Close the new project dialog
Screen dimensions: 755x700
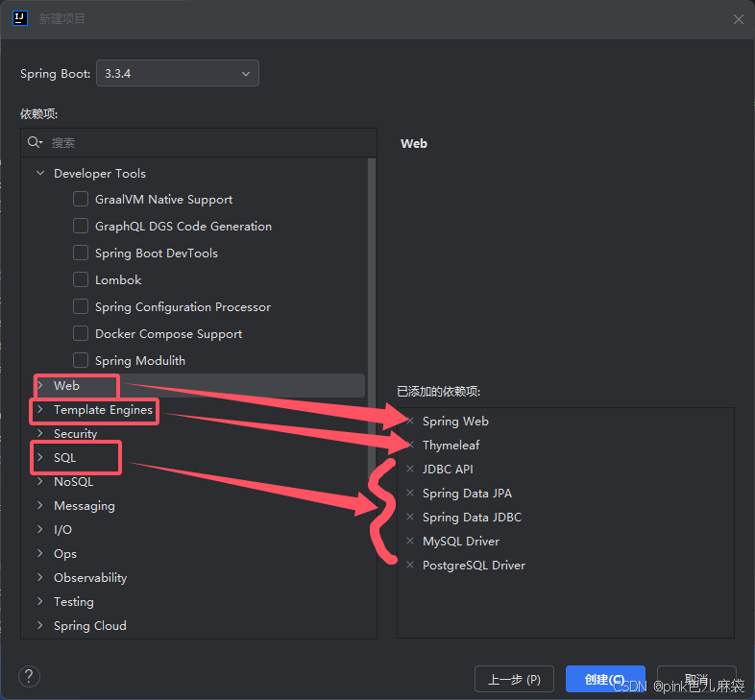[x=738, y=19]
